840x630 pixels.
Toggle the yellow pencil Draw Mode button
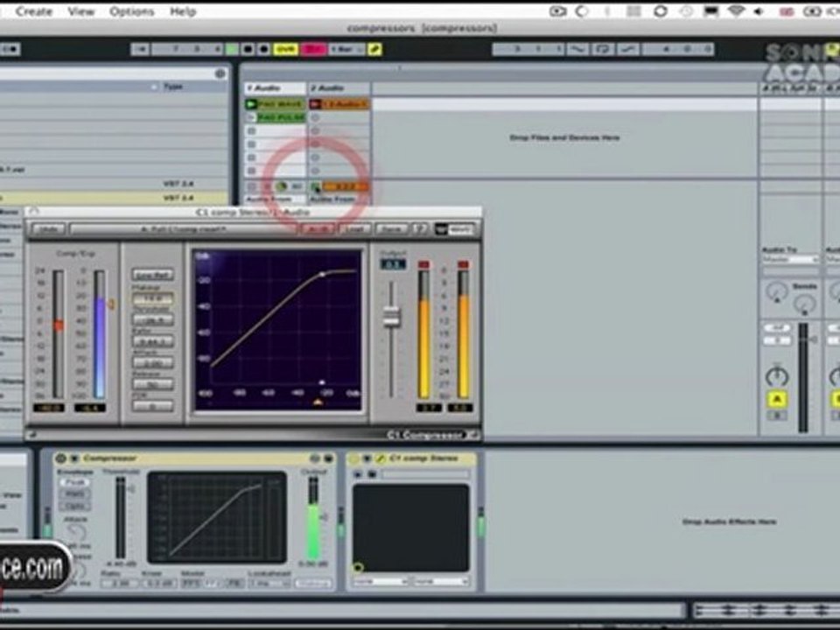point(375,49)
